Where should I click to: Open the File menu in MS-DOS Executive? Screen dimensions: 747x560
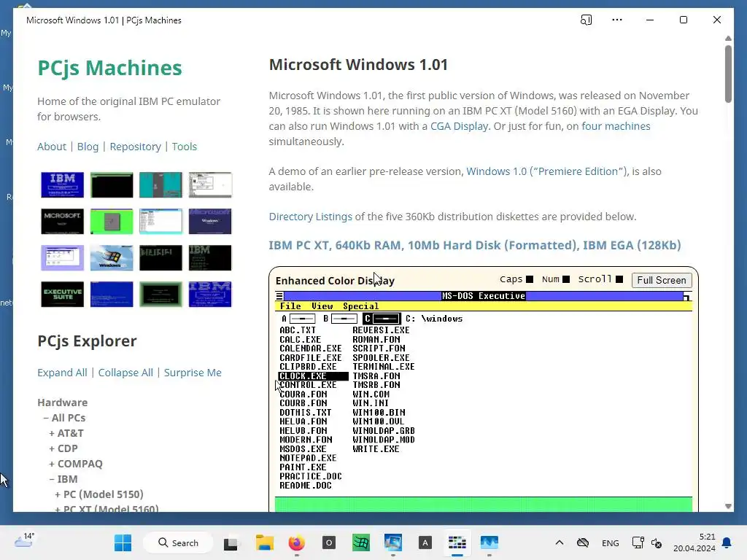(x=290, y=306)
